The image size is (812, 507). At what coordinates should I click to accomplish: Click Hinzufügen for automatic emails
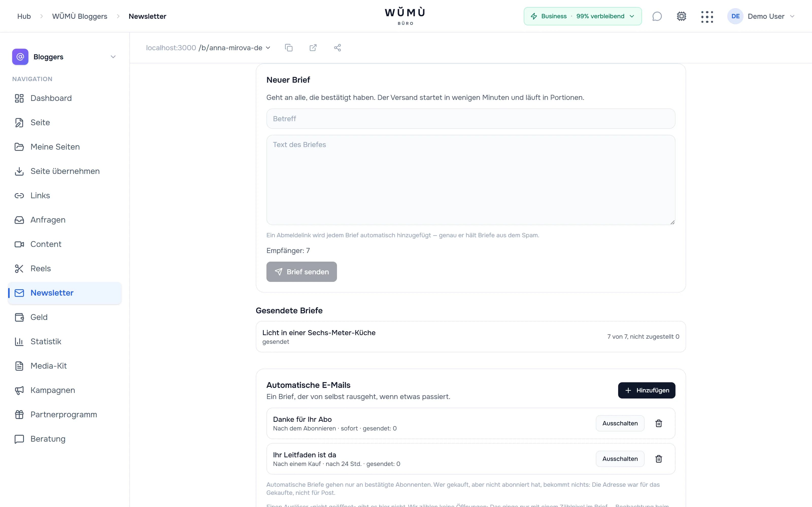pos(647,390)
